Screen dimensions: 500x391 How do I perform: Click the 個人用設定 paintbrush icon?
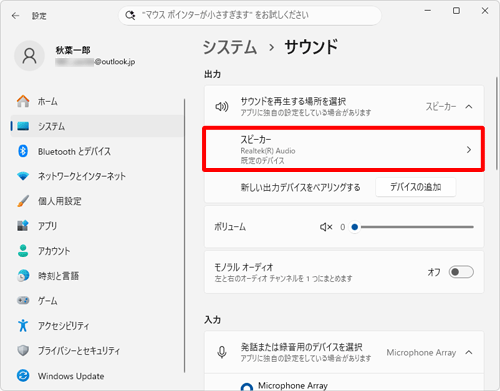23,201
